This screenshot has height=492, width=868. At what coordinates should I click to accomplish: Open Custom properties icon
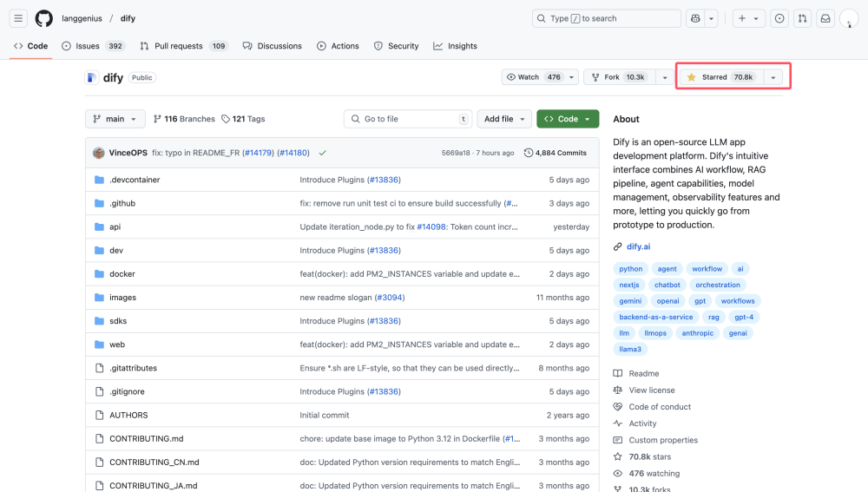(618, 440)
